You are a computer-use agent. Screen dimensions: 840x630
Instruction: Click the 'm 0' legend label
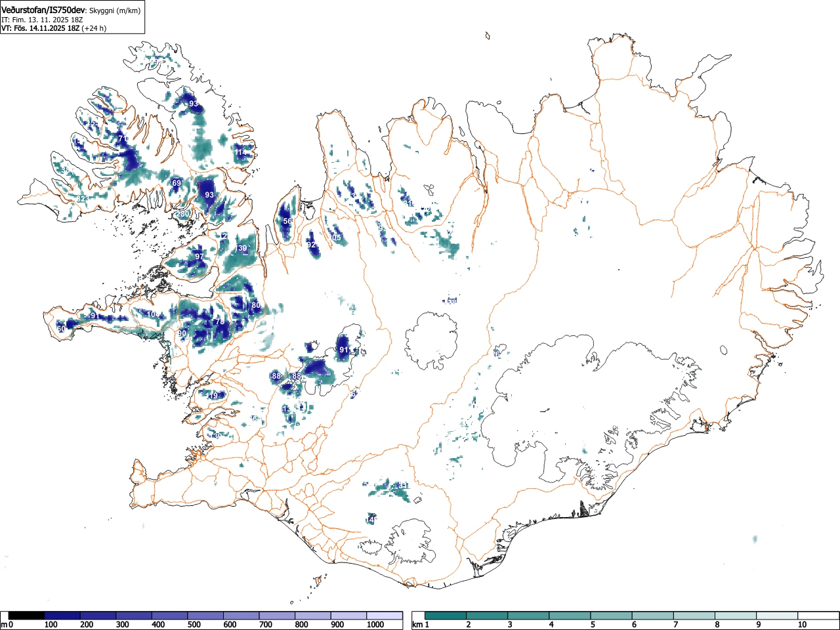7,625
